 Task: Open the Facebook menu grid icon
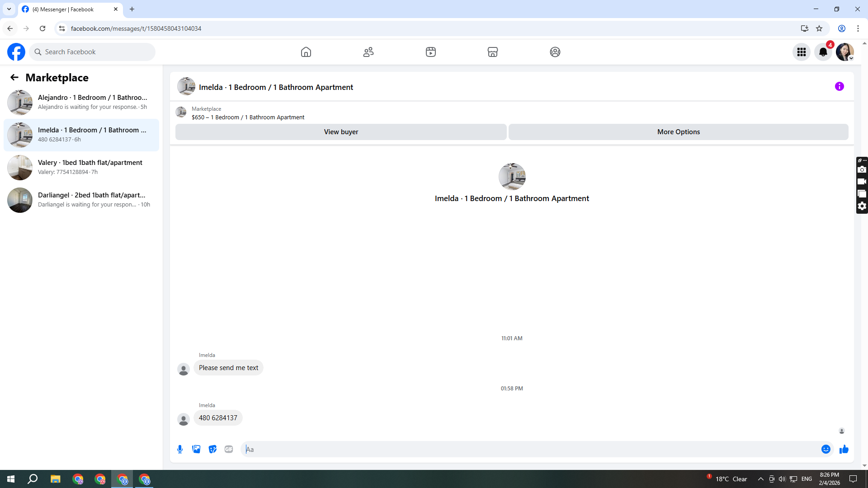coord(801,52)
